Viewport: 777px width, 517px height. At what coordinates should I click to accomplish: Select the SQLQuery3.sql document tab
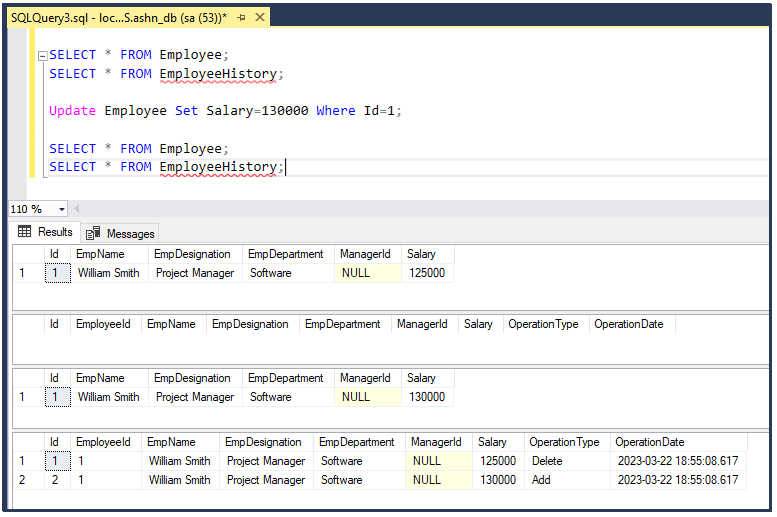(119, 18)
